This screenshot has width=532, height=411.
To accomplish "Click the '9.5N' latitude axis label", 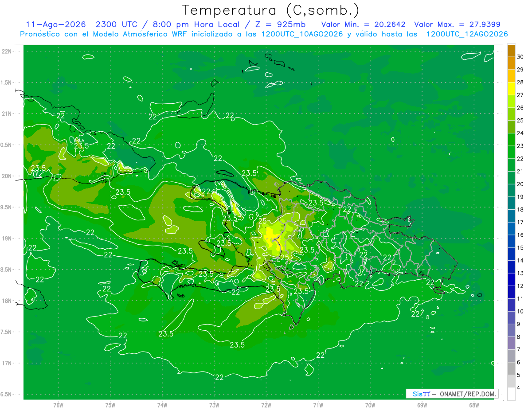I will pyautogui.click(x=7, y=207).
